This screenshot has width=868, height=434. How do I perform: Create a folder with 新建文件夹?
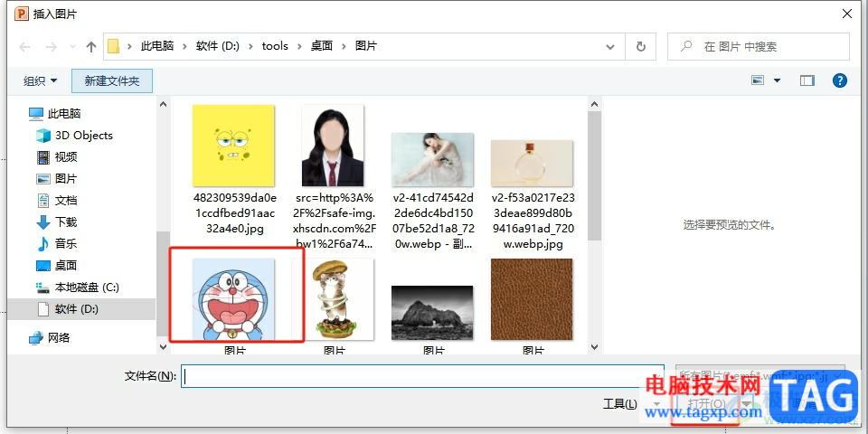(112, 80)
